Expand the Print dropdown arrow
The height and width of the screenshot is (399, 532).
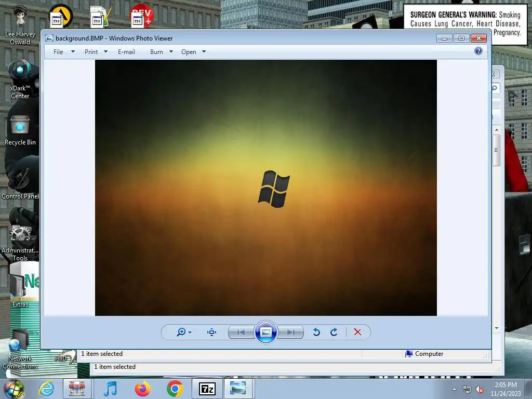pos(105,51)
